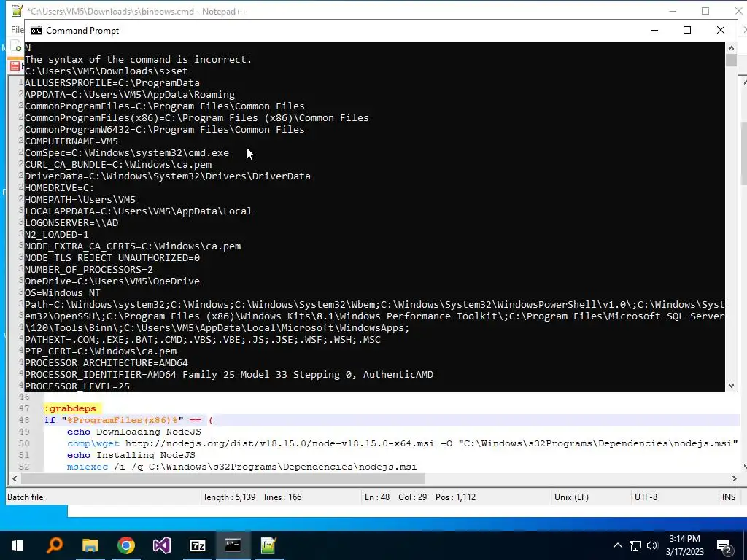The image size is (747, 560).
Task: Click the 'APPDATA=' environment variable line
Action: pyautogui.click(x=130, y=94)
